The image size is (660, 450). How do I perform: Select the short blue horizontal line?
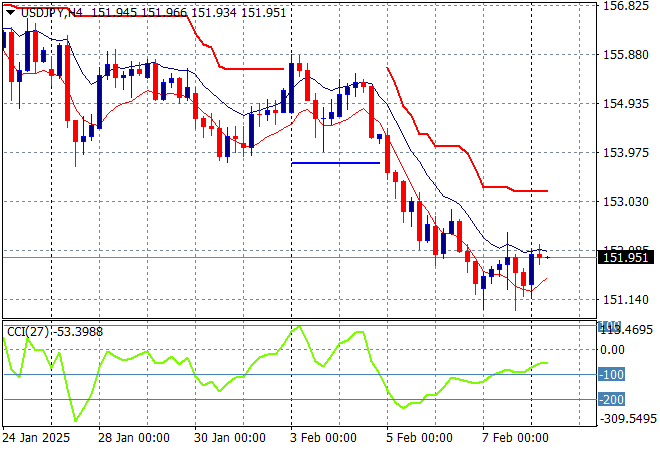(x=335, y=163)
